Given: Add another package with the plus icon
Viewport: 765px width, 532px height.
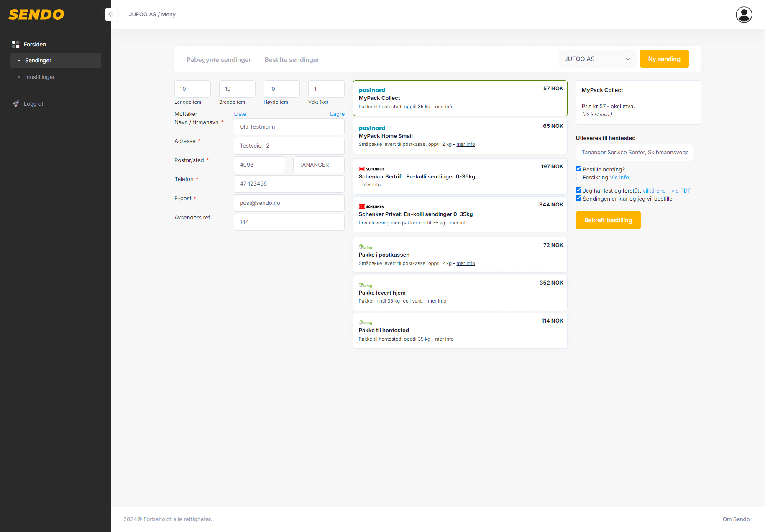Looking at the screenshot, I should point(343,102).
